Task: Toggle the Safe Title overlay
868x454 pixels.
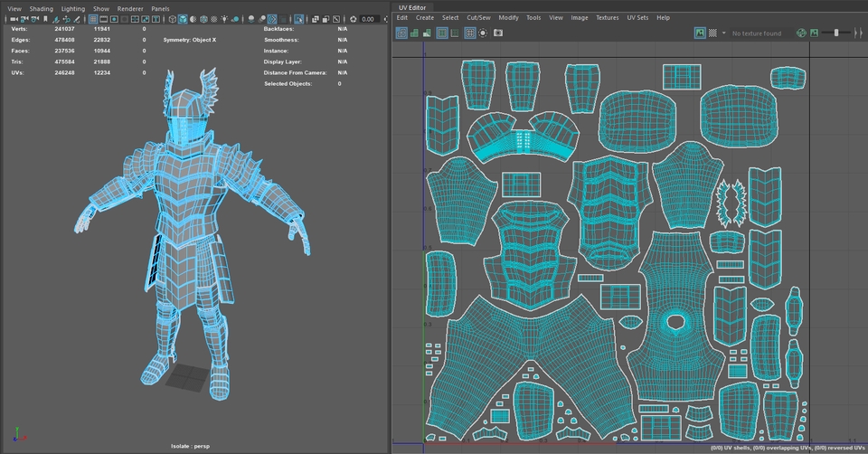Action: click(x=156, y=19)
